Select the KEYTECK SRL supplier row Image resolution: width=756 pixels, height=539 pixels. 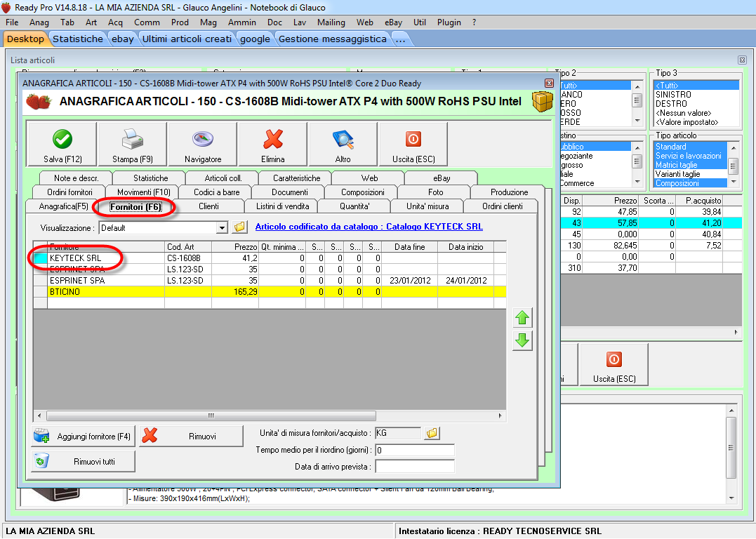coord(270,258)
